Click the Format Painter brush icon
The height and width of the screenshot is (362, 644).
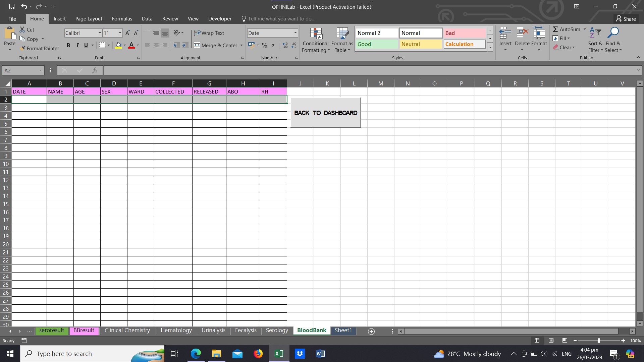pyautogui.click(x=23, y=48)
